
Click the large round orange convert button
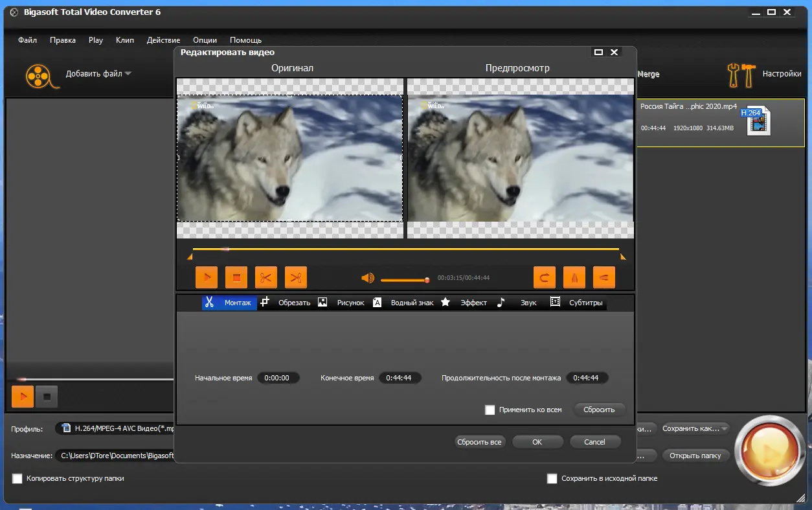tap(769, 449)
